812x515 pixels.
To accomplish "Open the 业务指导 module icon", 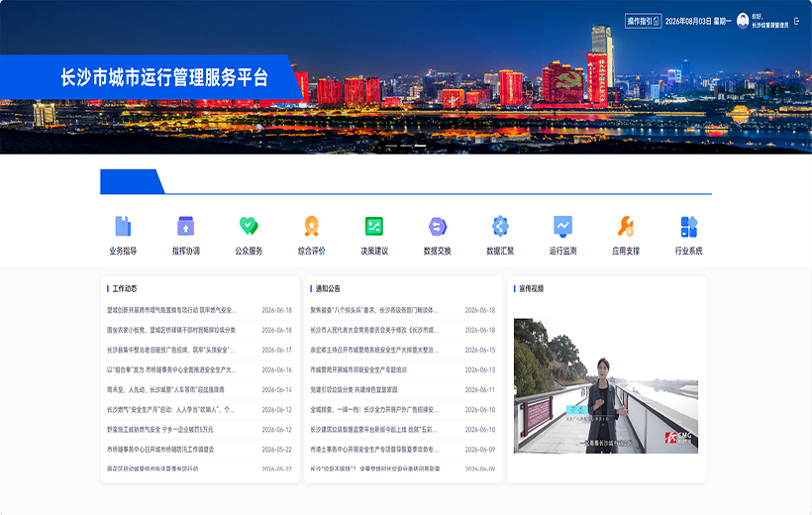I will pyautogui.click(x=123, y=227).
